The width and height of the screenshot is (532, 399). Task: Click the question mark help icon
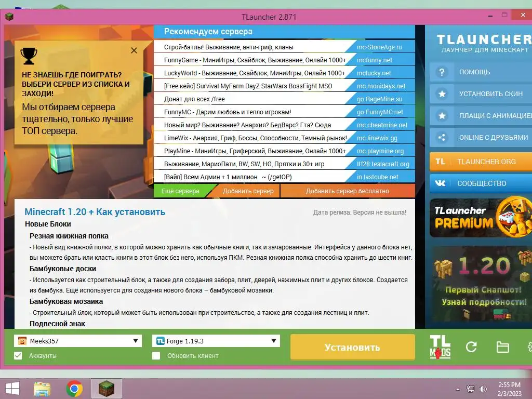click(x=442, y=72)
